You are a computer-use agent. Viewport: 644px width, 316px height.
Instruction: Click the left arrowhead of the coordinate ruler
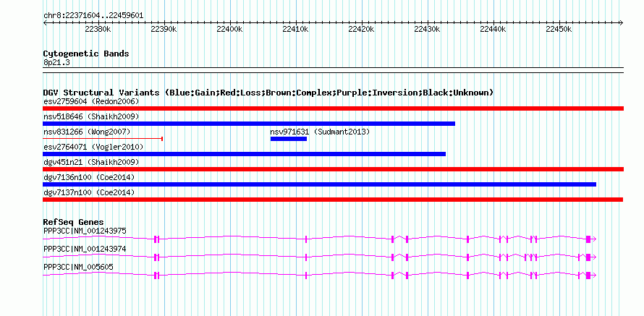click(45, 22)
